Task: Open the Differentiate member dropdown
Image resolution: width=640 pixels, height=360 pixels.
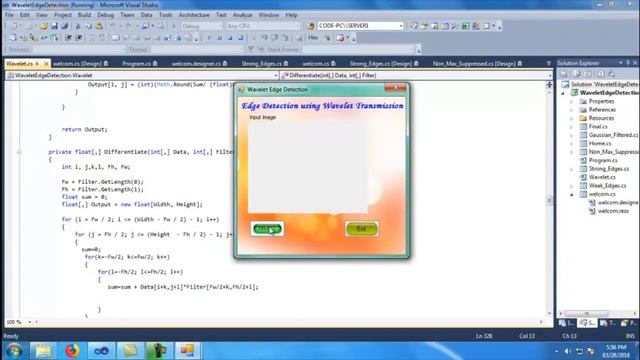Action: [416, 75]
